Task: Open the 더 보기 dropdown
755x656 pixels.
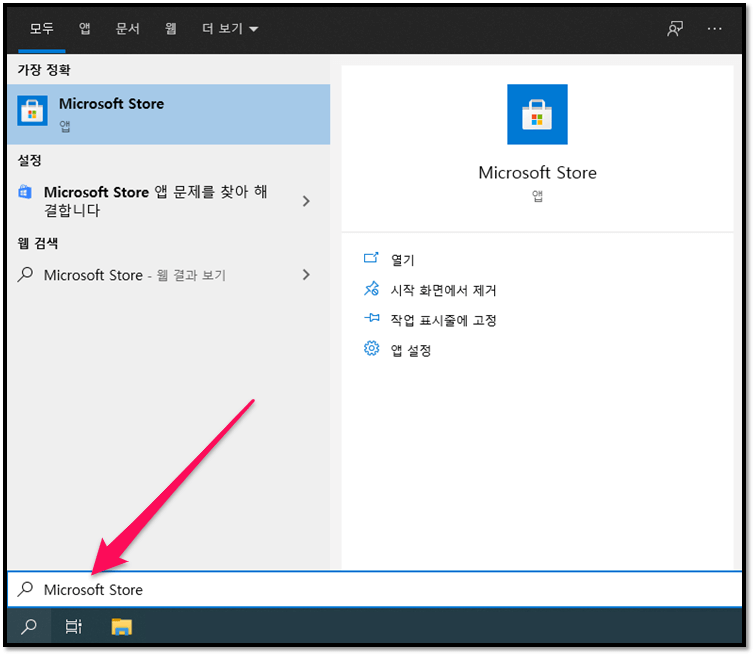Action: coord(230,29)
